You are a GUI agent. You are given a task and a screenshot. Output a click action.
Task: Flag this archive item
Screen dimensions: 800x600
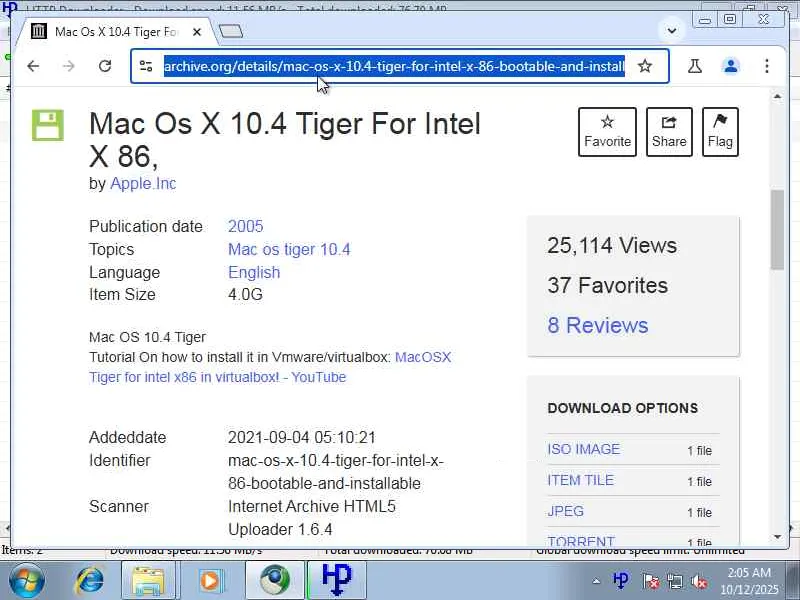(720, 132)
